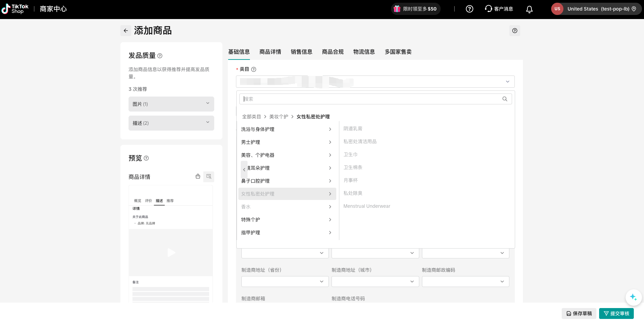This screenshot has height=322, width=644.
Task: Click 保存草稿 save draft button
Action: click(x=579, y=313)
